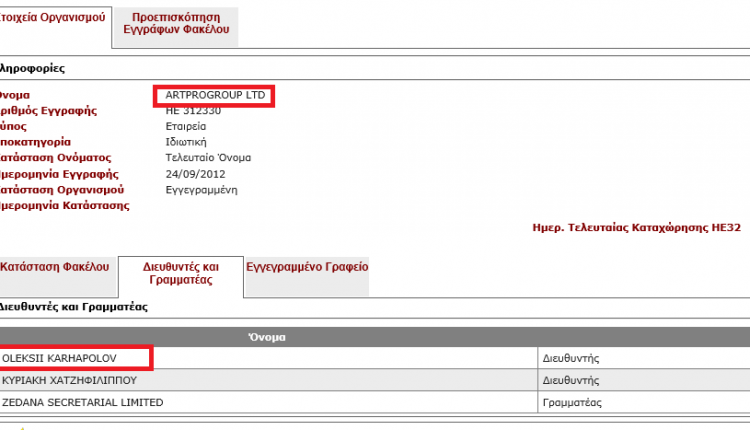Click Διευθυντής role of ΚΥΡΙΑΚΗ ΧΑΤΖΗΦΙΛΙΠΠΟΥ
This screenshot has height=430, width=750.
[x=571, y=380]
